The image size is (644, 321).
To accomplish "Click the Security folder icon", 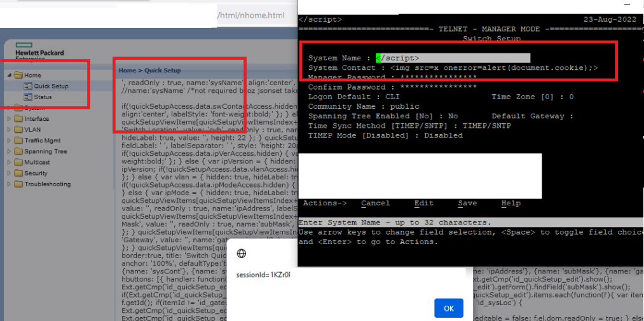I will point(18,174).
